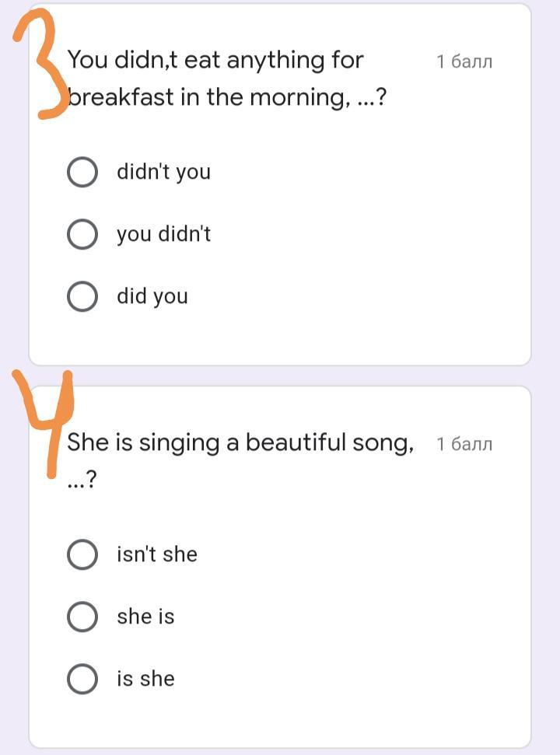Click the "you didn't" answer label text
Image resolution: width=560 pixels, height=755 pixels.
(163, 235)
